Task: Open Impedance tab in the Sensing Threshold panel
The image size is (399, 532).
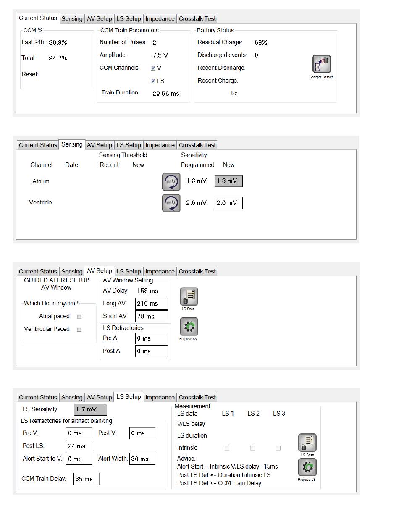Action: [x=160, y=145]
